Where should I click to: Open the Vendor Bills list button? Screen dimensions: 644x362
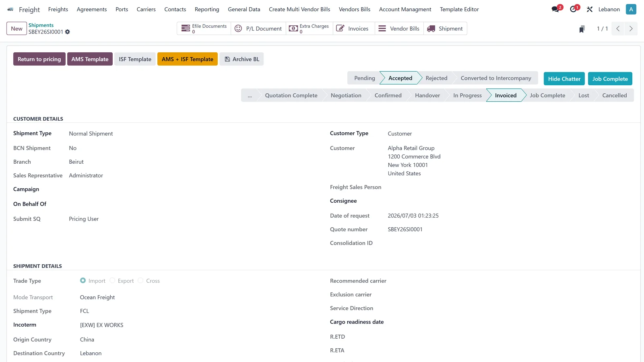point(399,29)
